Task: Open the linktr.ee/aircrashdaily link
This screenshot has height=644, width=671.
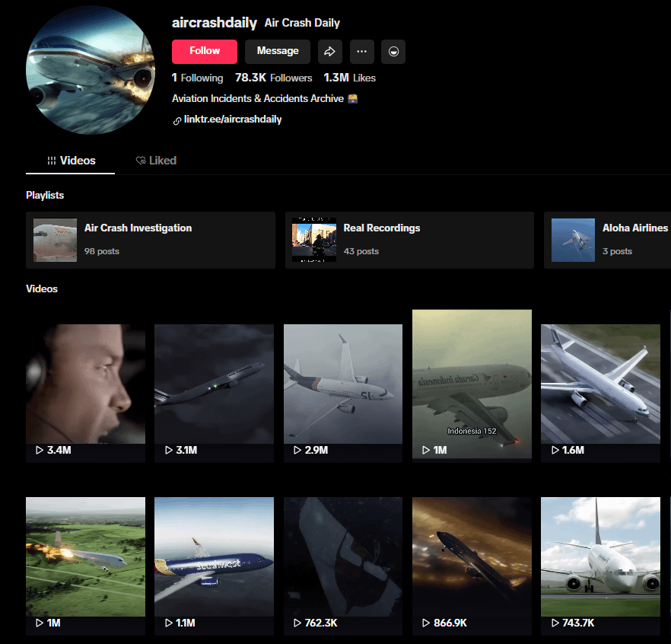Action: (233, 120)
